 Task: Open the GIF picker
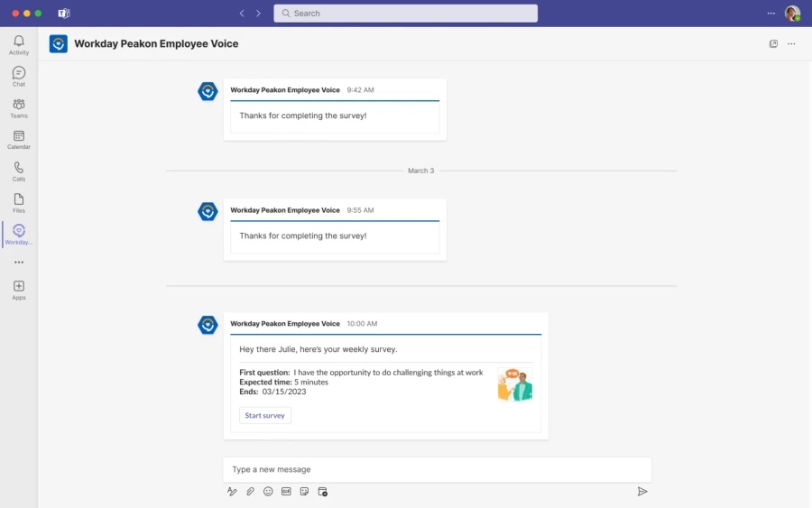[x=286, y=492]
